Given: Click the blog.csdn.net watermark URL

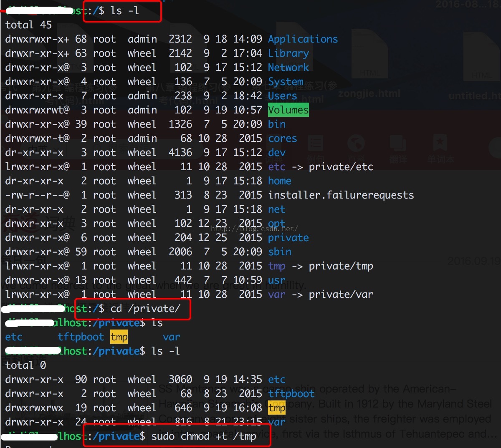Looking at the screenshot, I should pos(254,229).
